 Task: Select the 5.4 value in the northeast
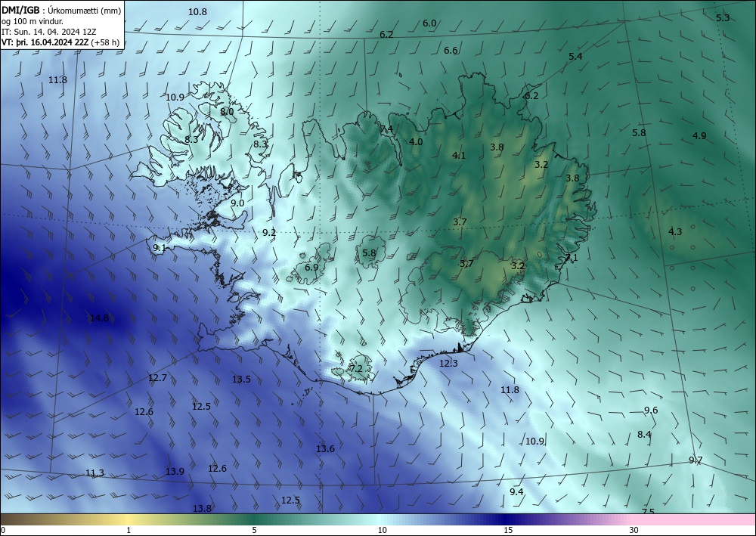pyautogui.click(x=575, y=57)
